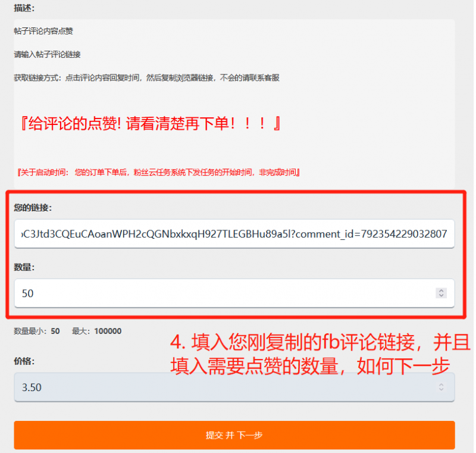476x453 pixels.
Task: Select the 价格 field showing 3.50
Action: click(234, 387)
